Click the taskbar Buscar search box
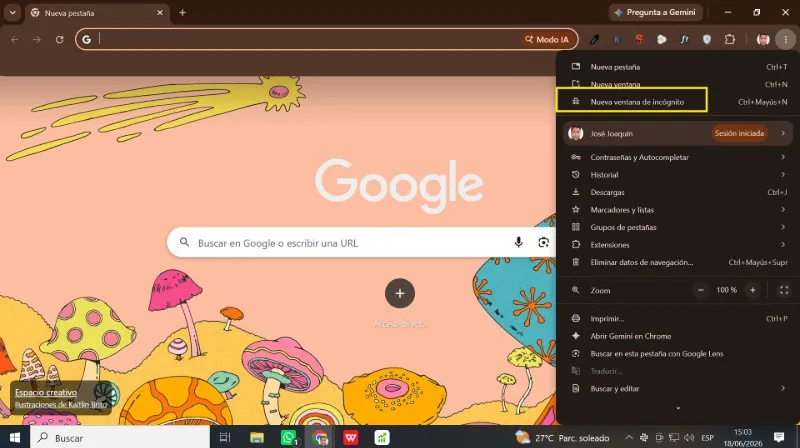This screenshot has width=800, height=448. coord(120,437)
